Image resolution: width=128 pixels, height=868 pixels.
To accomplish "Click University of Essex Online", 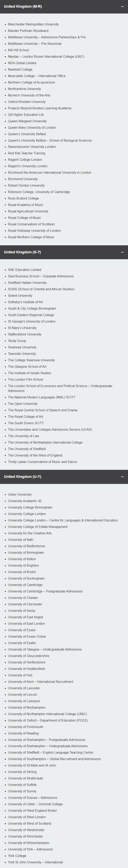I will 27,636.
